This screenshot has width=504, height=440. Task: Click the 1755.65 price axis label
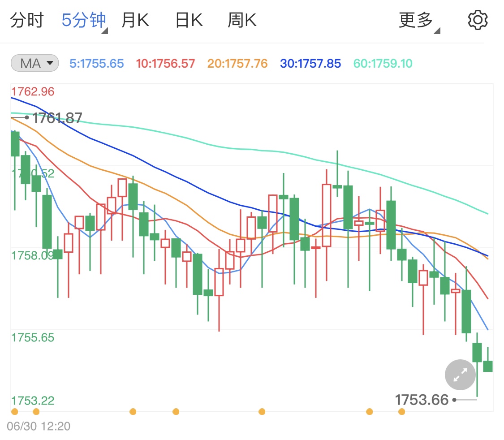coord(33,338)
